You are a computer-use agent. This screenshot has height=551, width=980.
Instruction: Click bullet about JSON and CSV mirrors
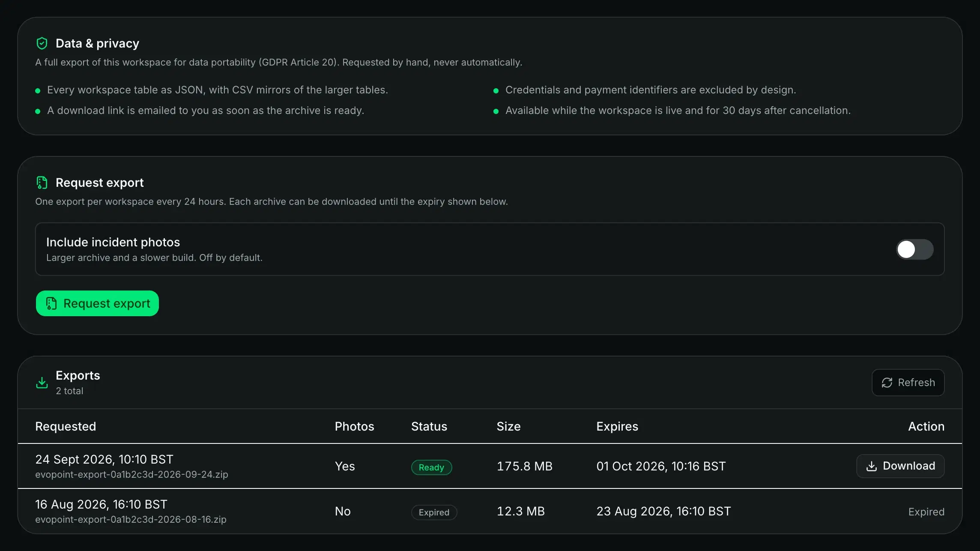[218, 90]
